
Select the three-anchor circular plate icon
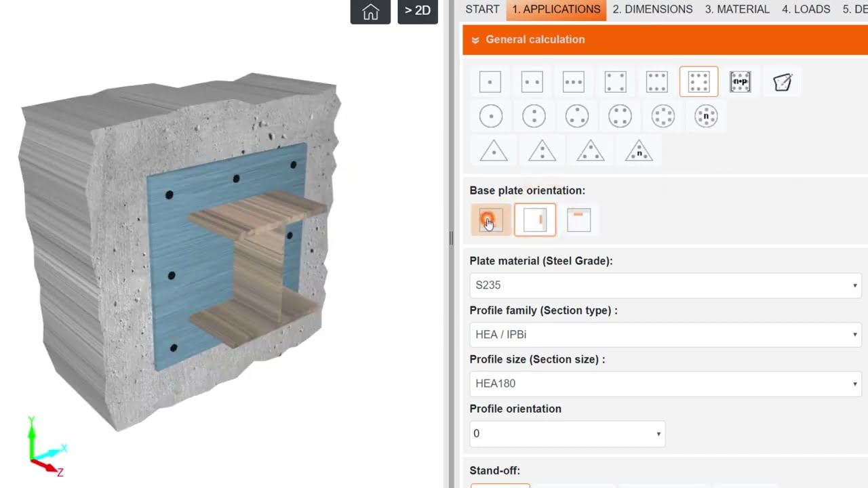tap(577, 116)
